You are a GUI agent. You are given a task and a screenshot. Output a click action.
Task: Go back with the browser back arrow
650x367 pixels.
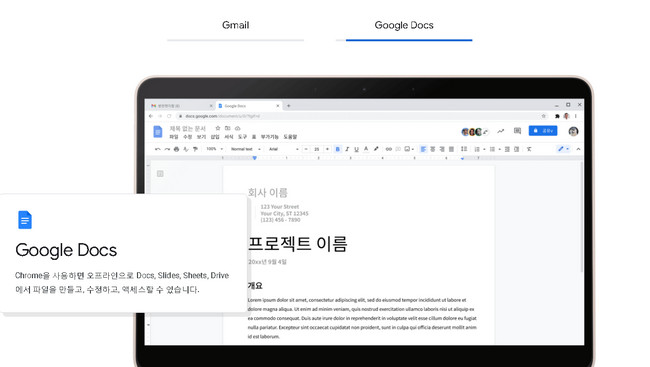[x=151, y=116]
